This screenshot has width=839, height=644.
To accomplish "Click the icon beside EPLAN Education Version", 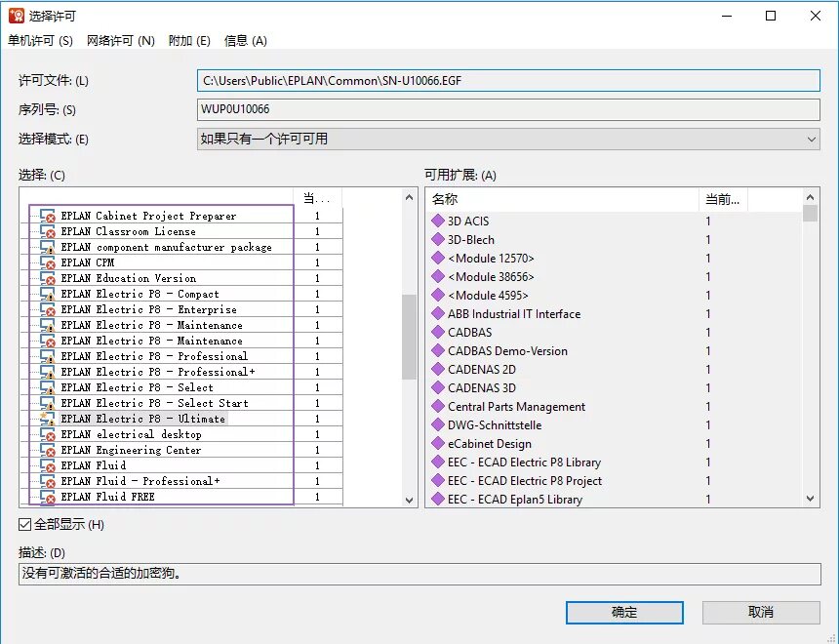I will tap(48, 278).
